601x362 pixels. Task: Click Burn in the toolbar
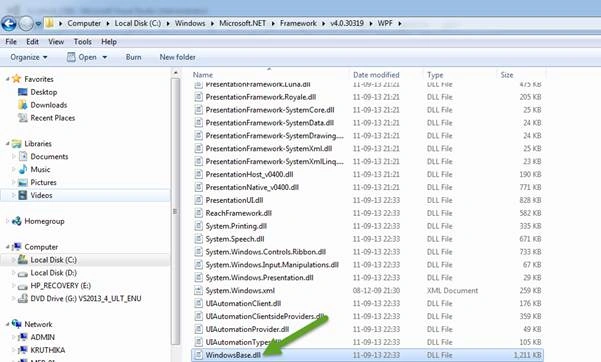[133, 57]
